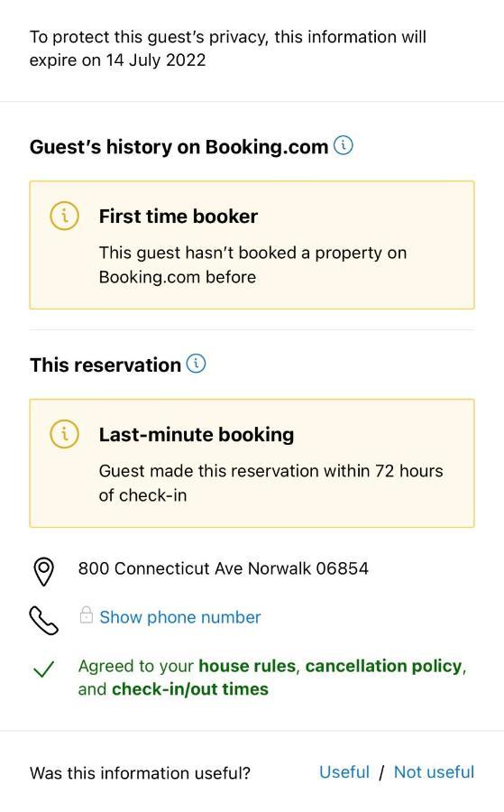Screen dimensions: 504x812
Task: Click yellow info icon in First time booker card
Action: coord(64,216)
